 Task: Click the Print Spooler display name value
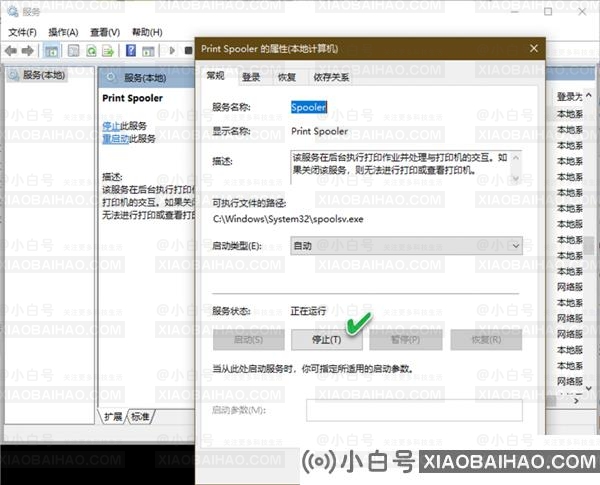[x=320, y=131]
